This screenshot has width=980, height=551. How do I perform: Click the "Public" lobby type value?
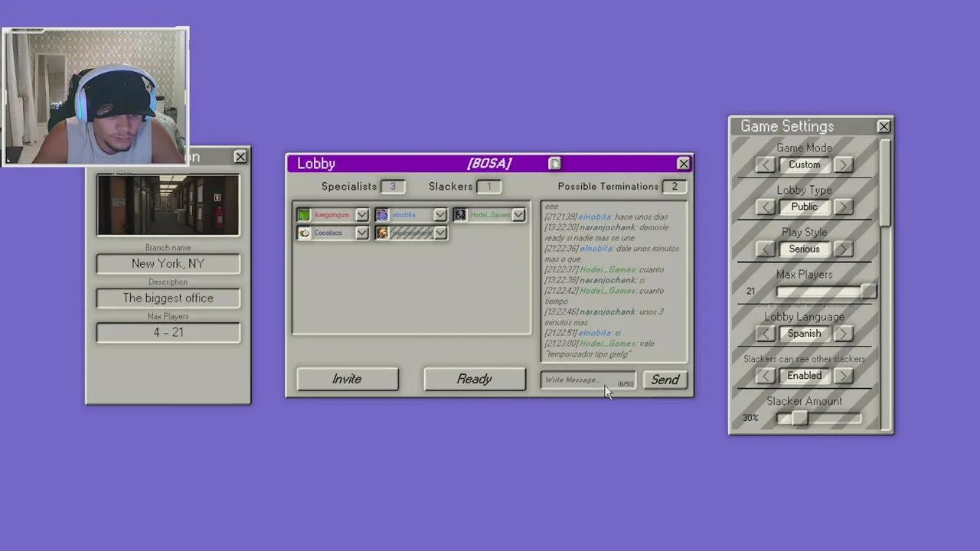(x=805, y=207)
